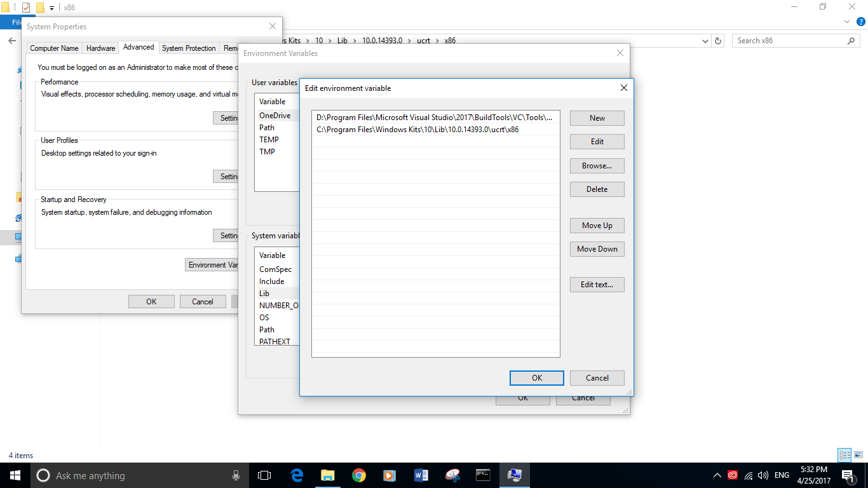Image resolution: width=868 pixels, height=488 pixels.
Task: Select the D:\Program Files\Microsoft Visual Studio entry
Action: 436,118
